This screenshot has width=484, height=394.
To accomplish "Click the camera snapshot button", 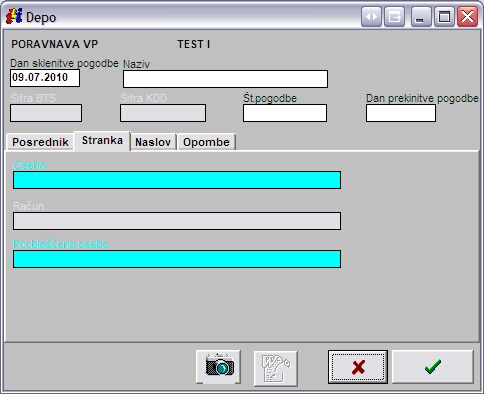I will click(x=218, y=367).
